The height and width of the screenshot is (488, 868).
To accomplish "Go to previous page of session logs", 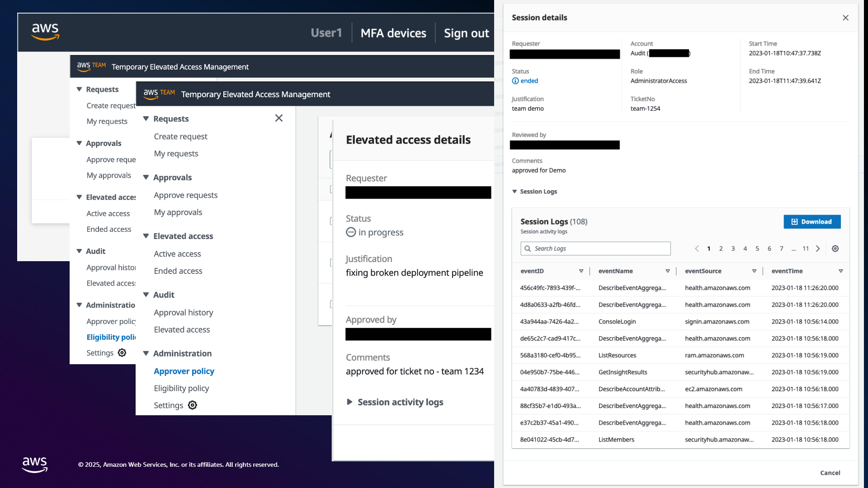I will 697,249.
